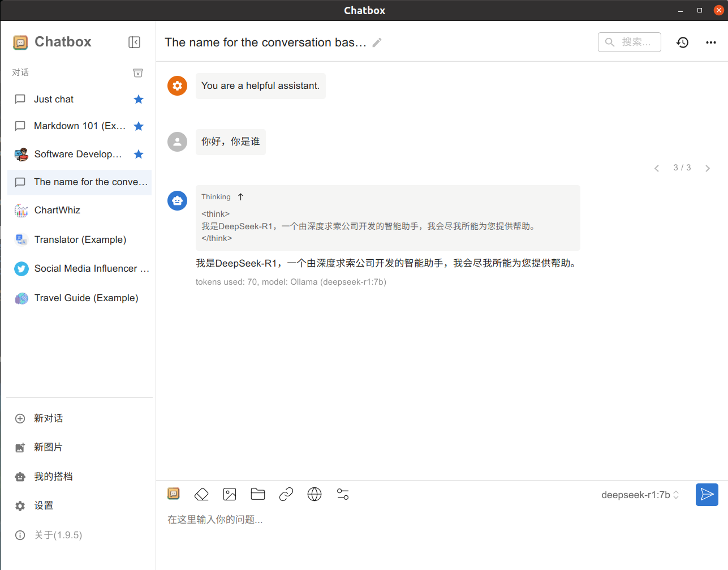This screenshot has width=728, height=570.
Task: Unstar the Just chat conversation
Action: 139,100
